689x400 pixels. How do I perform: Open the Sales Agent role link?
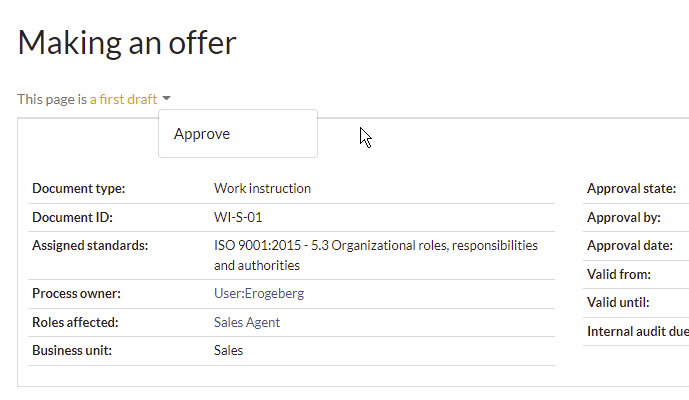tap(247, 322)
